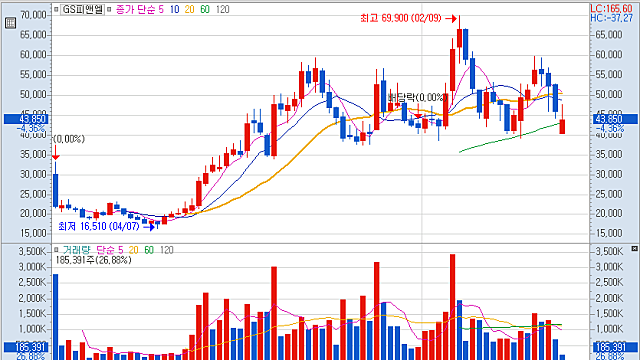Image resolution: width=640 pixels, height=360 pixels.
Task: Click the 185,391주(26.88%) volume readout
Action: 93,260
